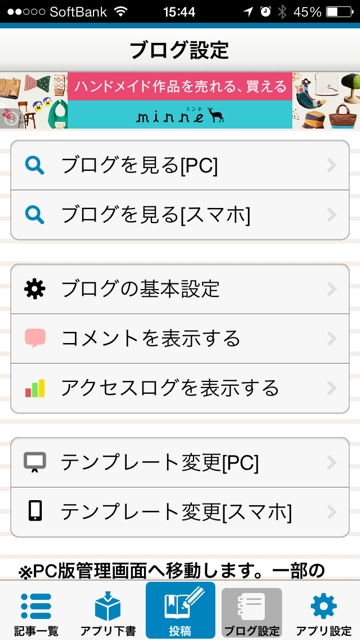Tap the magnifier icon beside ブログを見る[PC]
Image resolution: width=360 pixels, height=640 pixels.
34,166
